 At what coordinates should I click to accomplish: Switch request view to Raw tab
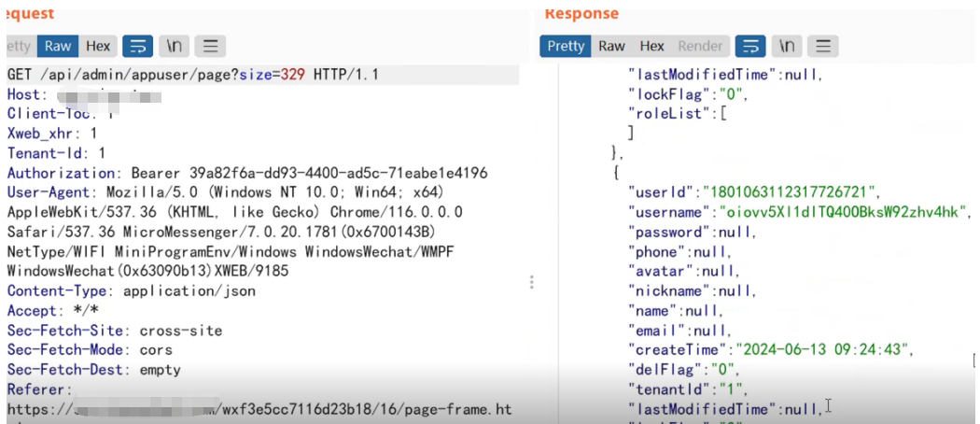tap(58, 46)
